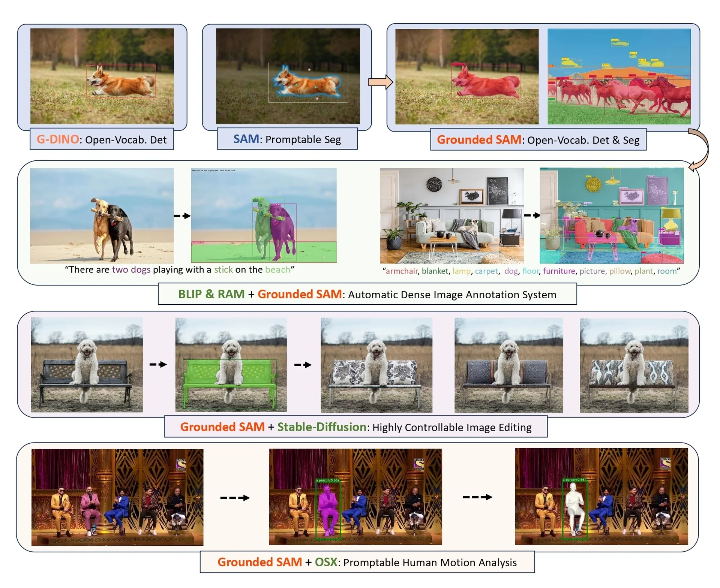Click the green and purple segmented dogs image

coord(264,215)
